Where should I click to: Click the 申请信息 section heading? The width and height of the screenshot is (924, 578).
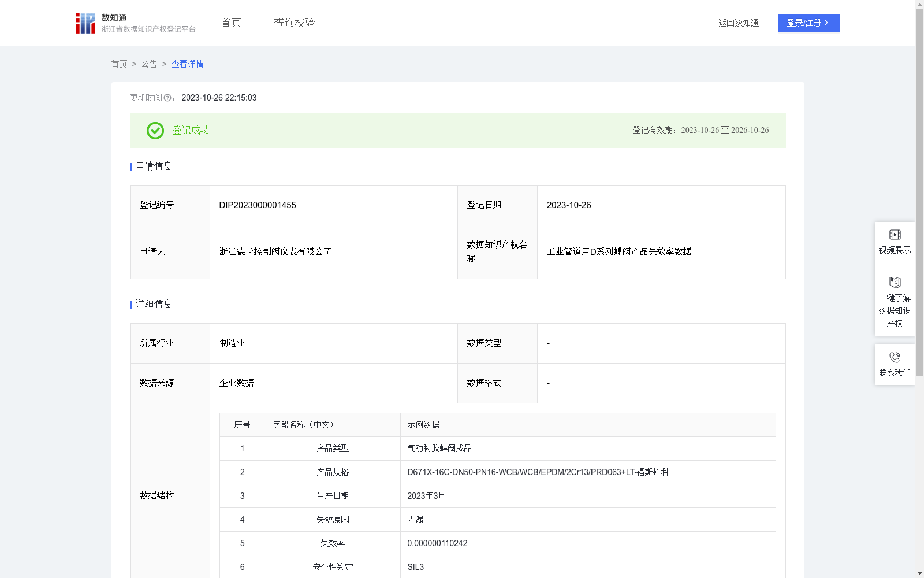point(154,166)
